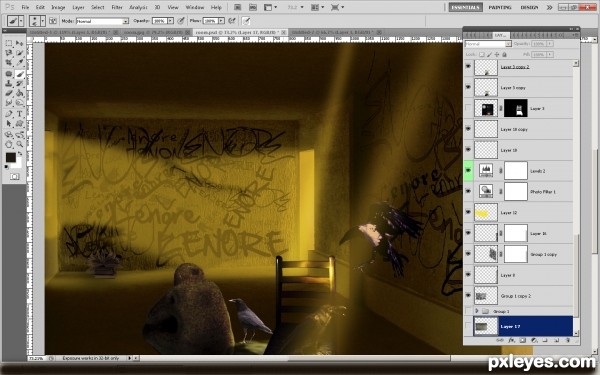Select the History Brush tool
The image size is (600, 375).
coord(20,83)
